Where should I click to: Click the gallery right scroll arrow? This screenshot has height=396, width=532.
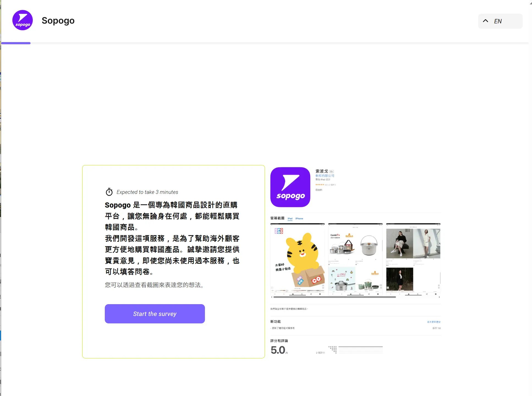click(439, 297)
